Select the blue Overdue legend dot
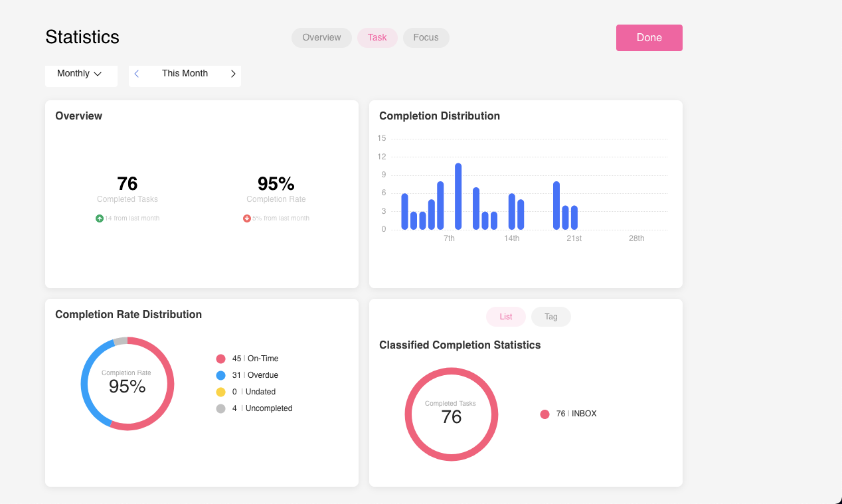The height and width of the screenshot is (504, 842). [x=220, y=375]
